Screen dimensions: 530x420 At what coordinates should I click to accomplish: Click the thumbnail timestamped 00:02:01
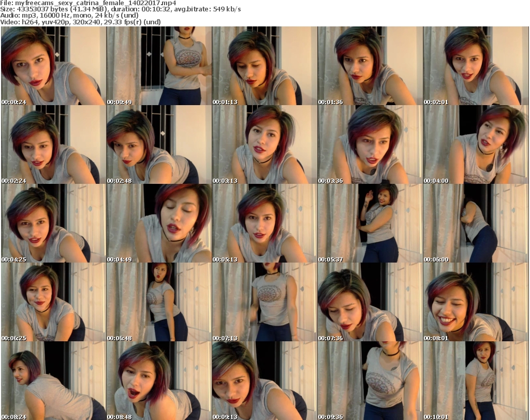[x=476, y=66]
